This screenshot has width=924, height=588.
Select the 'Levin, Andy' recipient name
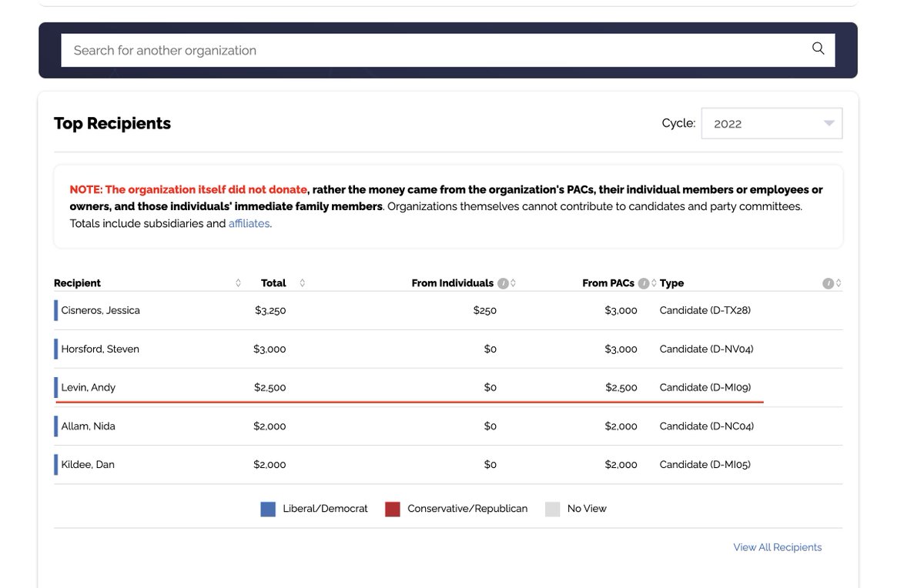pyautogui.click(x=89, y=387)
